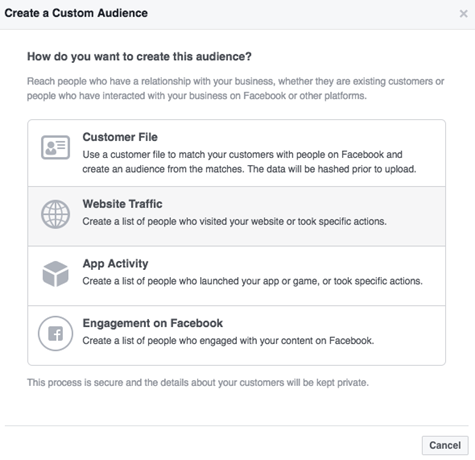Click the circled Facebook logo icon
Image resolution: width=475 pixels, height=460 pixels.
[x=55, y=333]
